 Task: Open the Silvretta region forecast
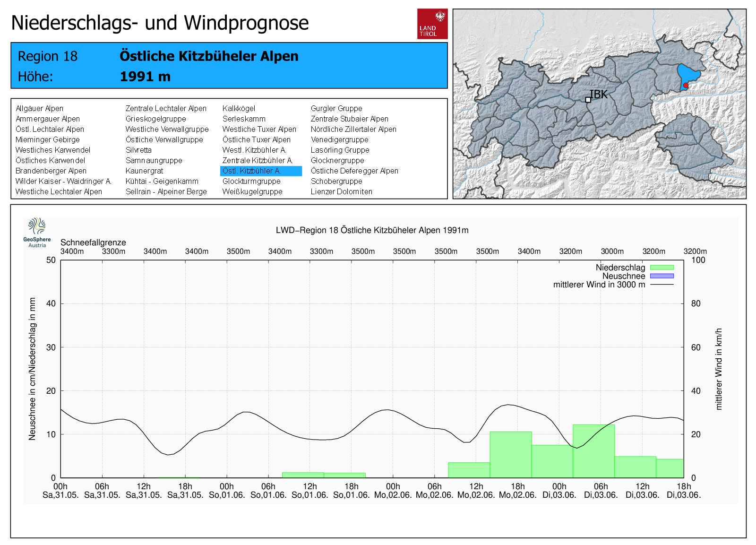click(138, 150)
